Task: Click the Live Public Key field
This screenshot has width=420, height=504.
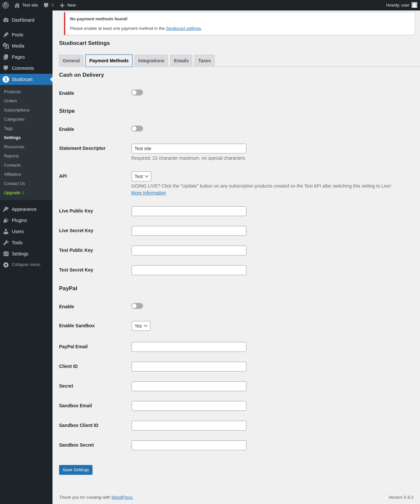Action: (189, 211)
